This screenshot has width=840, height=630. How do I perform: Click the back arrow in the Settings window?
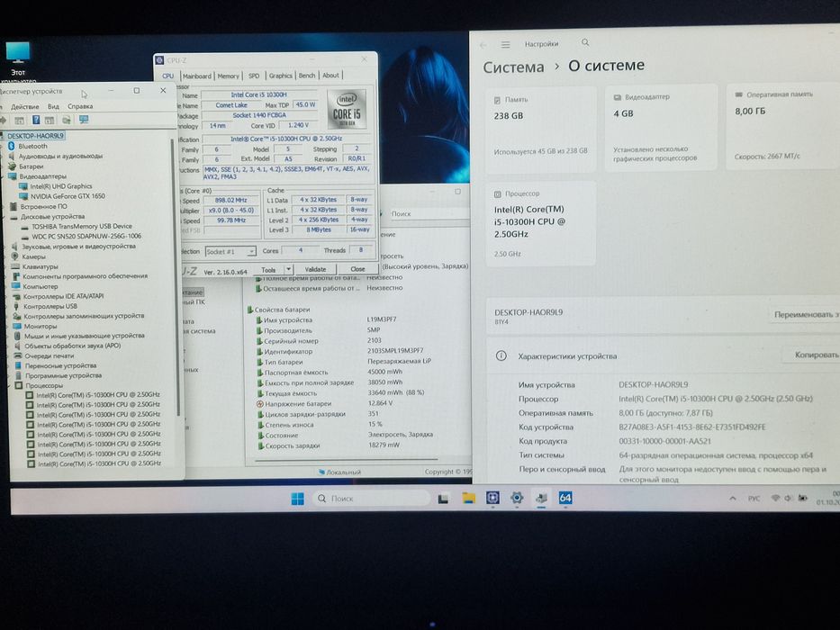coord(483,45)
